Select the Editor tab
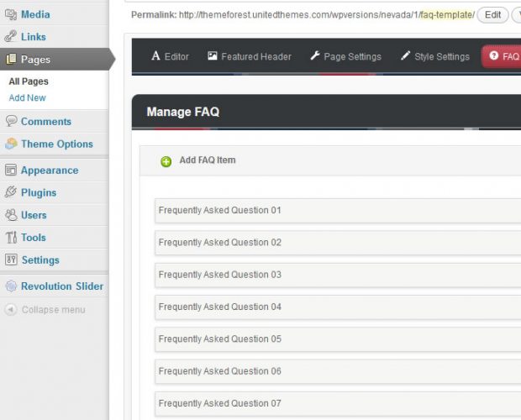521x420 pixels. (x=170, y=56)
